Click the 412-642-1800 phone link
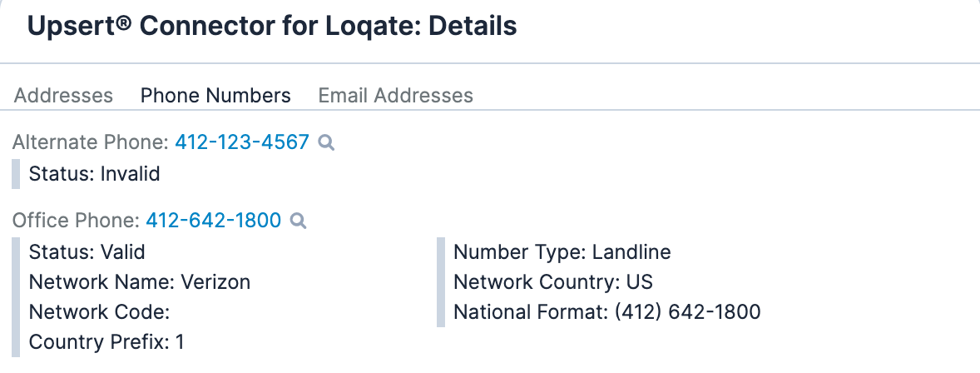The height and width of the screenshot is (373, 980). point(214,221)
